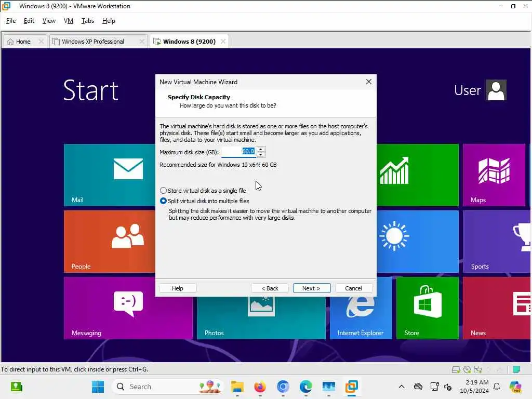Screen dimensions: 532x399
Task: Click the User account picture
Action: click(496, 90)
